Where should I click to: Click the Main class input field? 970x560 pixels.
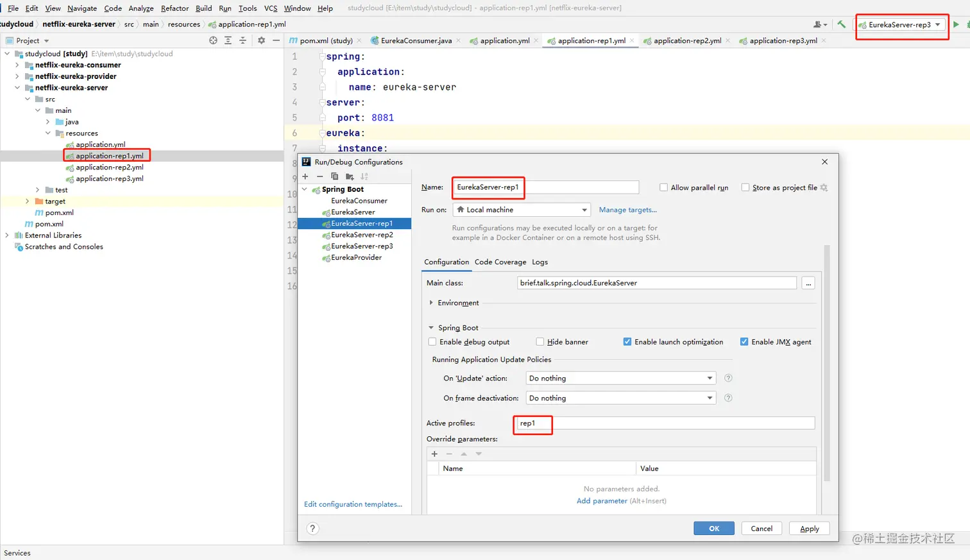(x=657, y=283)
